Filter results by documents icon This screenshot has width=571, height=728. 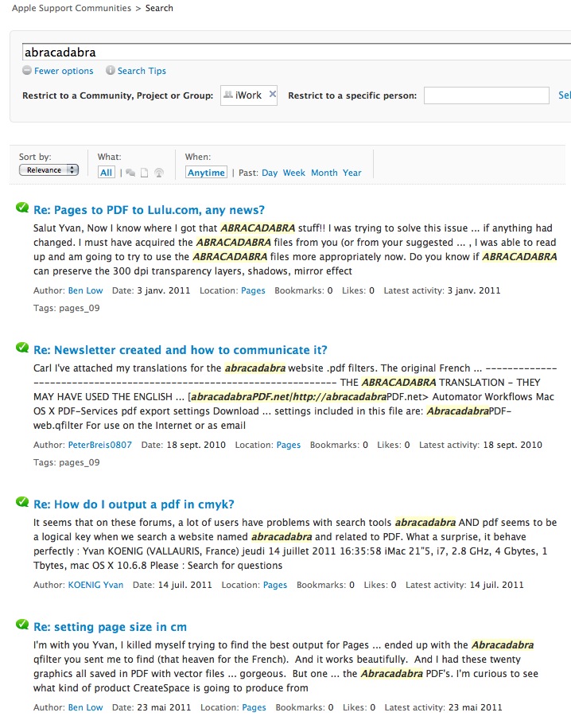click(x=145, y=173)
